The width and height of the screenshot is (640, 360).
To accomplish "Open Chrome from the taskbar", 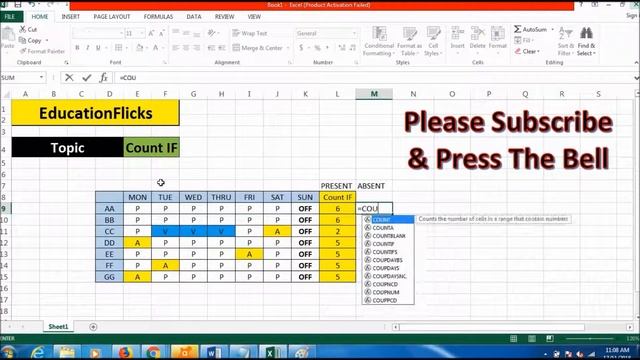I will (x=153, y=352).
